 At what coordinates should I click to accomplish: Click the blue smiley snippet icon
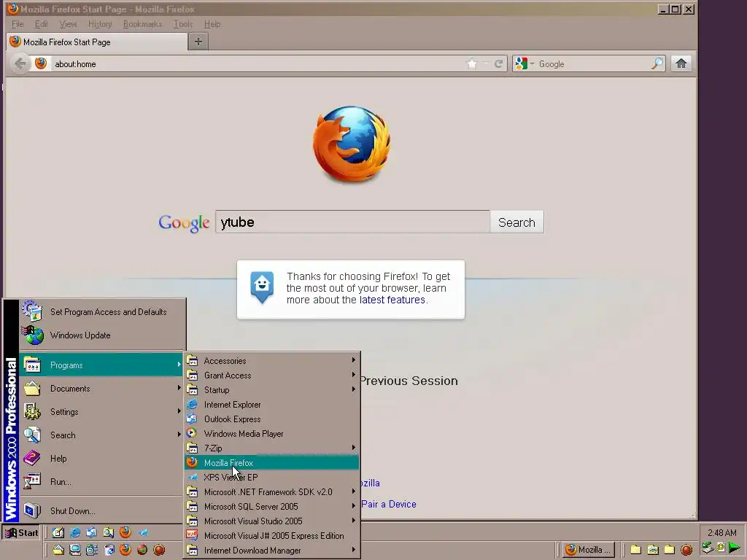click(262, 287)
